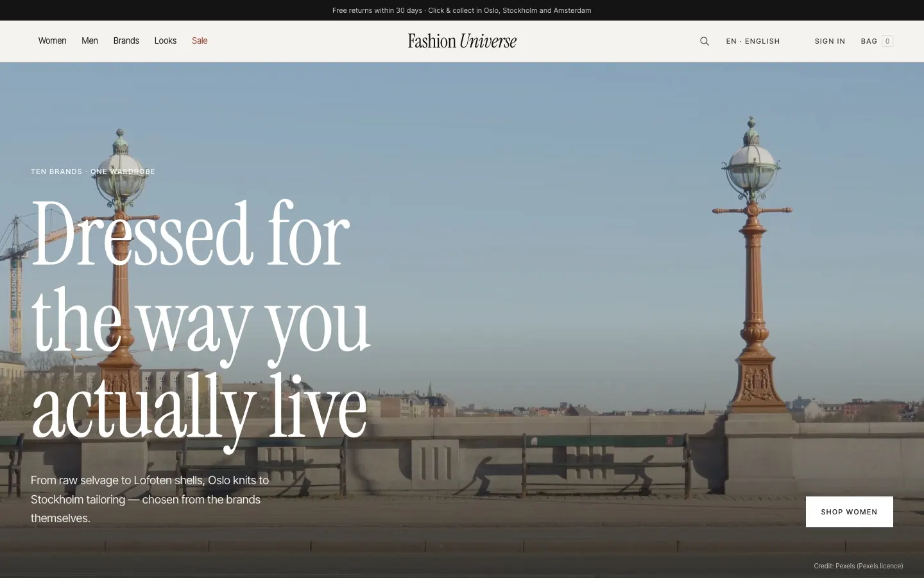Image resolution: width=924 pixels, height=578 pixels.
Task: Open the search magnifier icon
Action: (705, 41)
